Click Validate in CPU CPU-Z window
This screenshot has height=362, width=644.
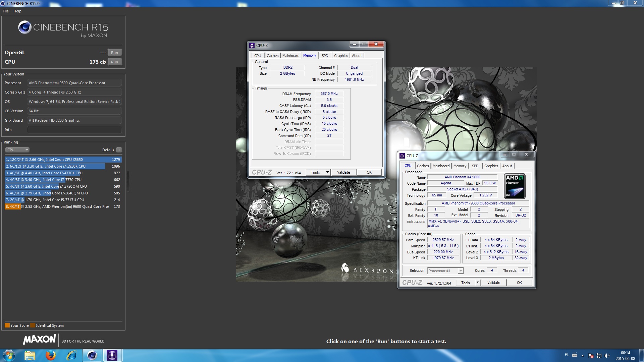(x=494, y=283)
